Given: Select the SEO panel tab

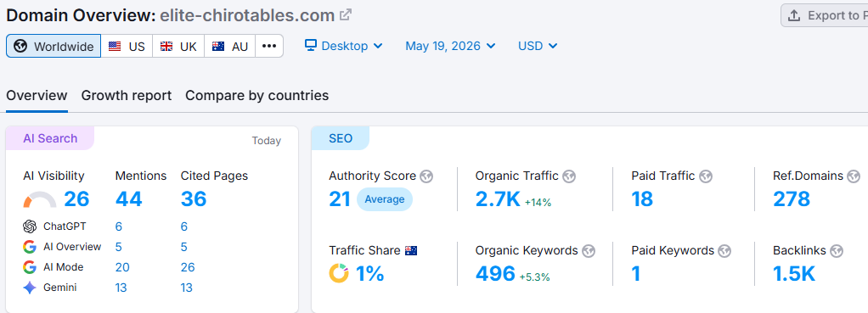Looking at the screenshot, I should tap(341, 138).
